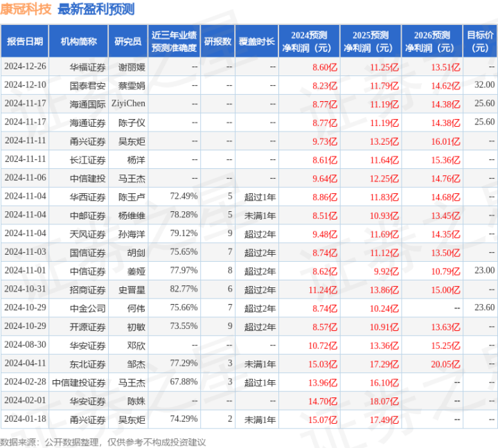Image resolution: width=498 pixels, height=448 pixels.
Task: Click 东北证券 2026 forecast 20.05亿
Action: pyautogui.click(x=445, y=364)
